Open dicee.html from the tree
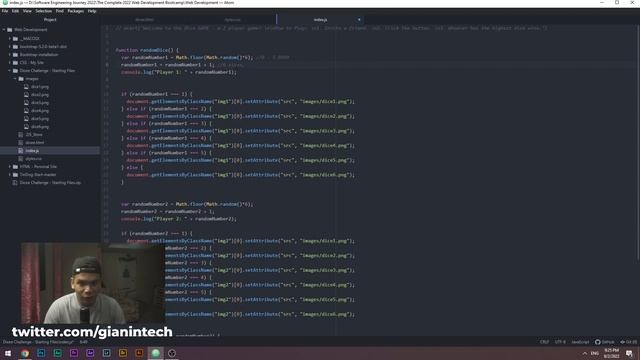 pos(35,143)
